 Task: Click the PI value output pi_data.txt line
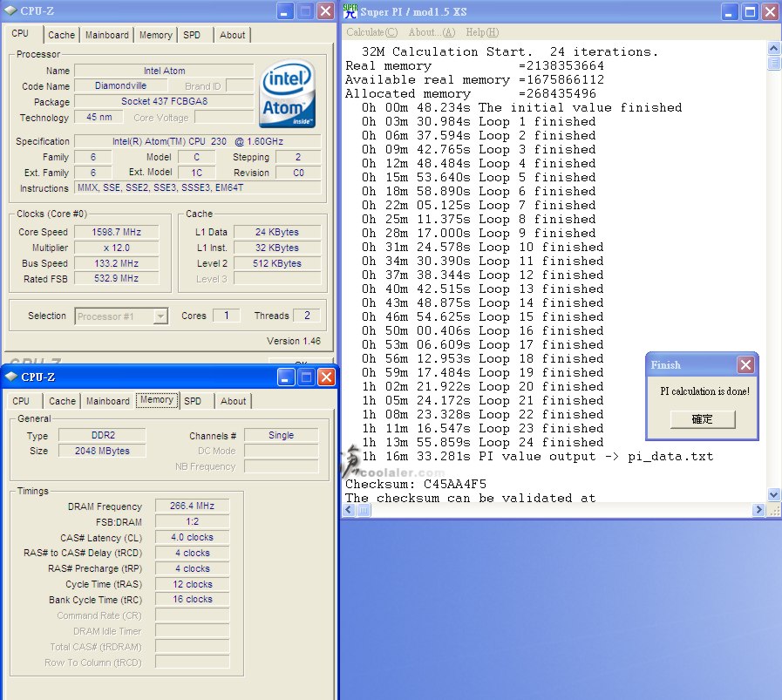pyautogui.click(x=537, y=456)
